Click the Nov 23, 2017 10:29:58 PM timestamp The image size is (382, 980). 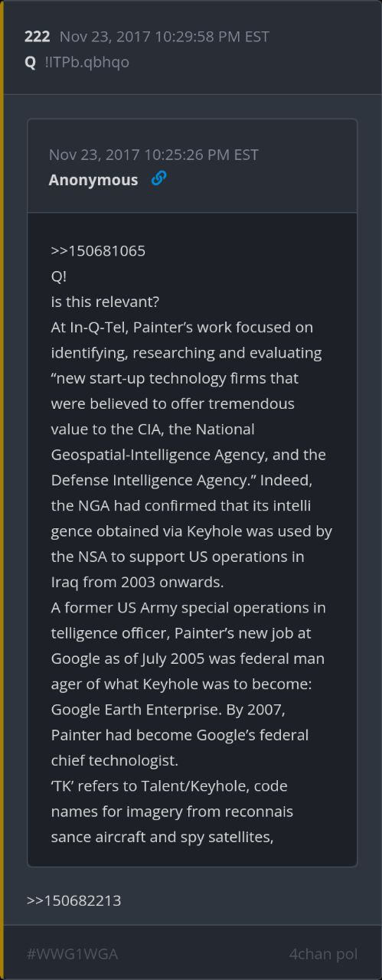pyautogui.click(x=165, y=37)
